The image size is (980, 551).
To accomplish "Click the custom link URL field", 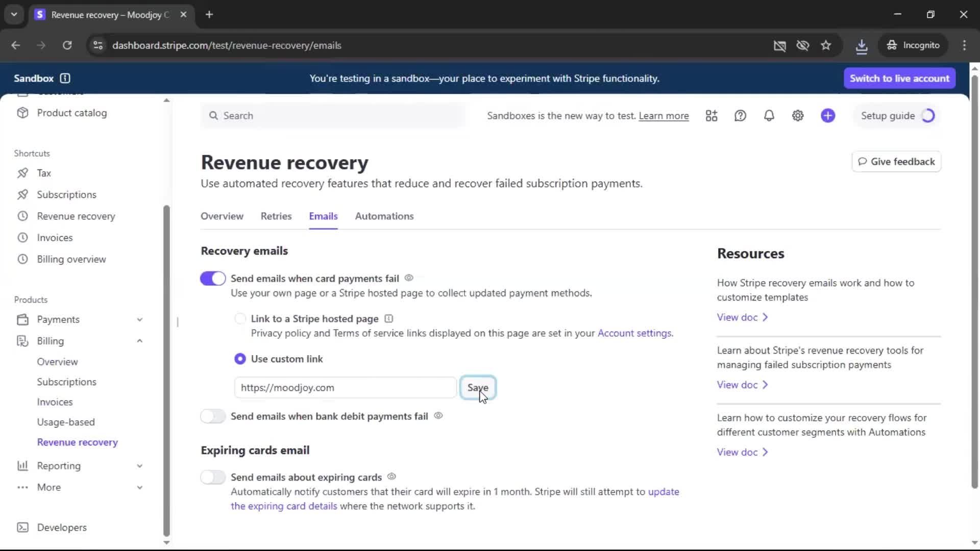I will [345, 388].
